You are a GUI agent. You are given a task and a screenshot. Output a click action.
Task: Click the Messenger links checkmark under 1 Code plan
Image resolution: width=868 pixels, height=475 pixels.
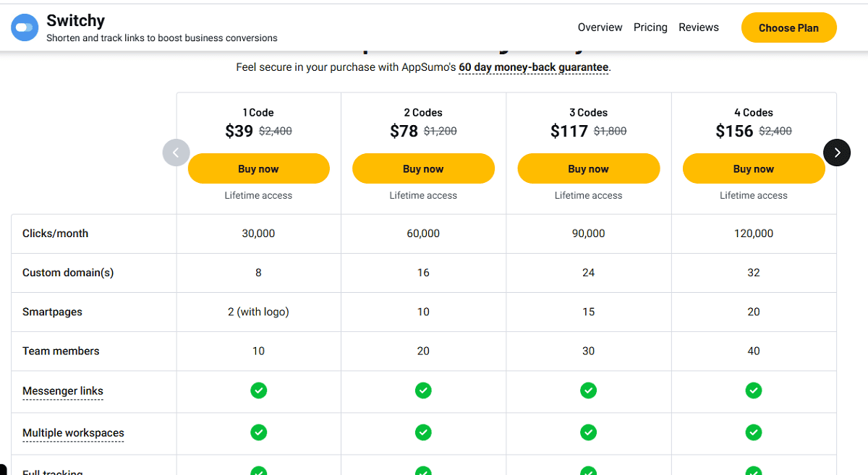click(x=258, y=390)
